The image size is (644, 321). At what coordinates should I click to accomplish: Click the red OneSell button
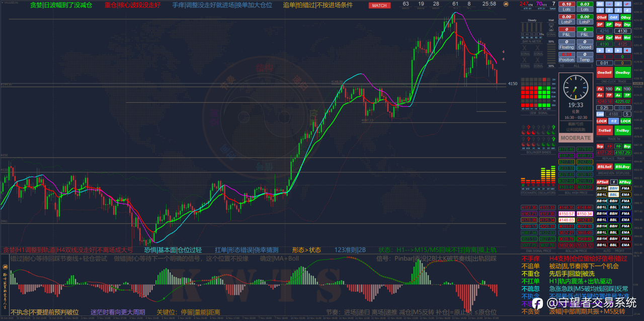click(604, 72)
